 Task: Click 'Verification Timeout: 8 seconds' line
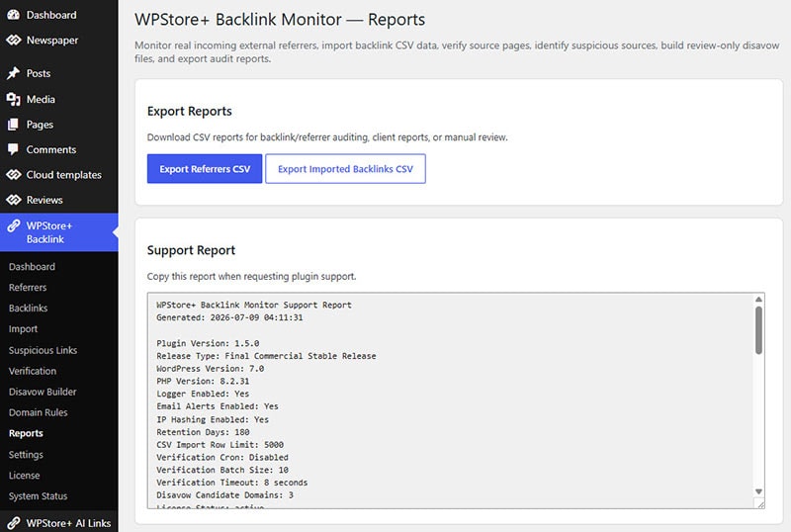click(x=232, y=483)
